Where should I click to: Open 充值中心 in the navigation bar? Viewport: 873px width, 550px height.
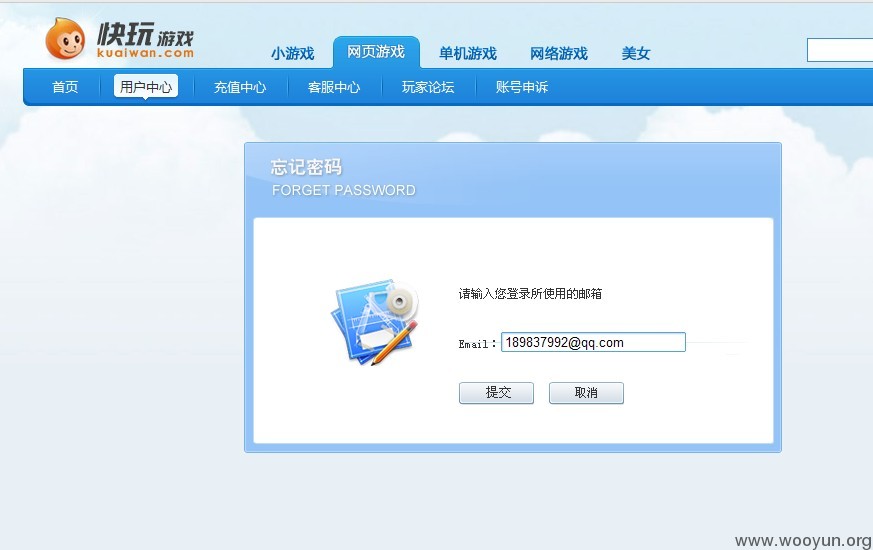[x=240, y=87]
